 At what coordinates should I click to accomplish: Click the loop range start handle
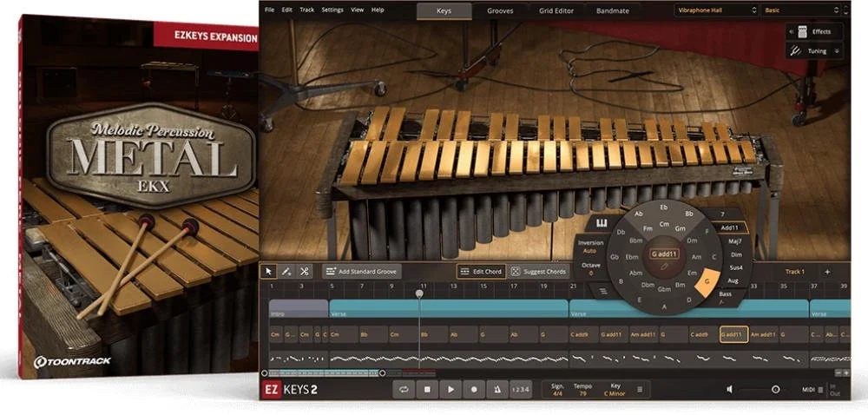click(264, 373)
